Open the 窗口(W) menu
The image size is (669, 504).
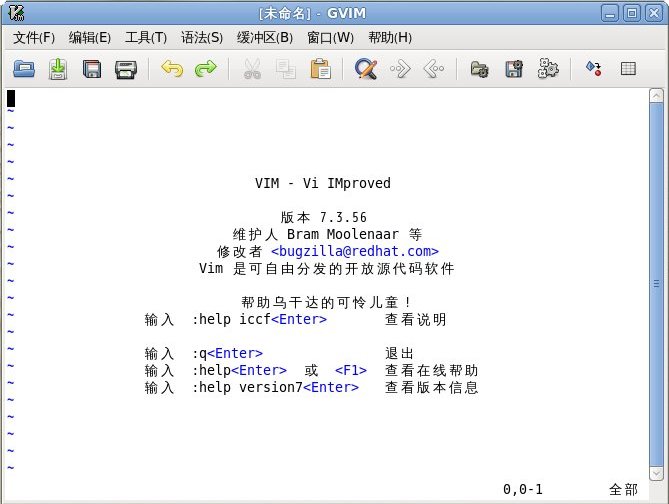tap(331, 38)
